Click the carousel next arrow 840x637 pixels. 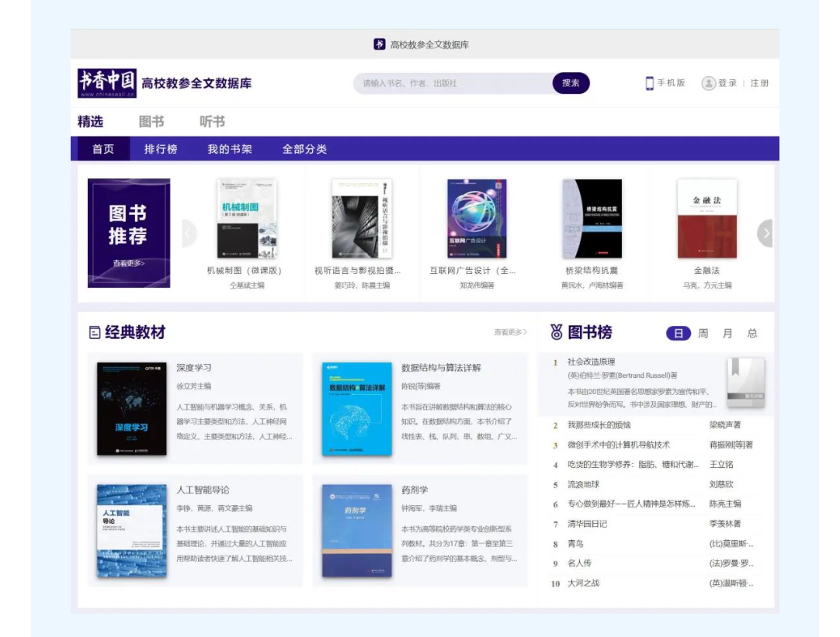tap(765, 234)
